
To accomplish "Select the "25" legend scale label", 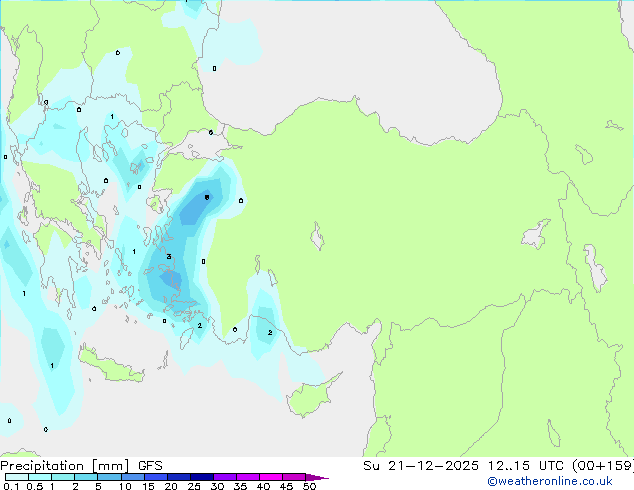I will (x=194, y=486).
